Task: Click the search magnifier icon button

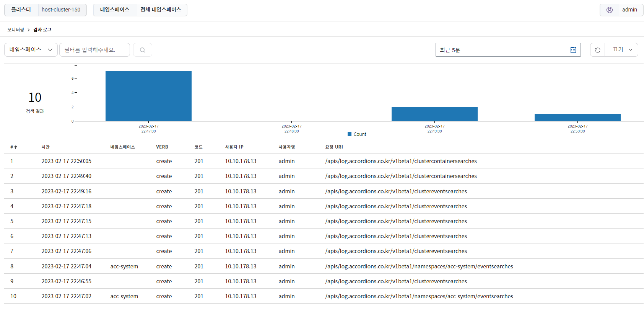Action: coord(143,50)
